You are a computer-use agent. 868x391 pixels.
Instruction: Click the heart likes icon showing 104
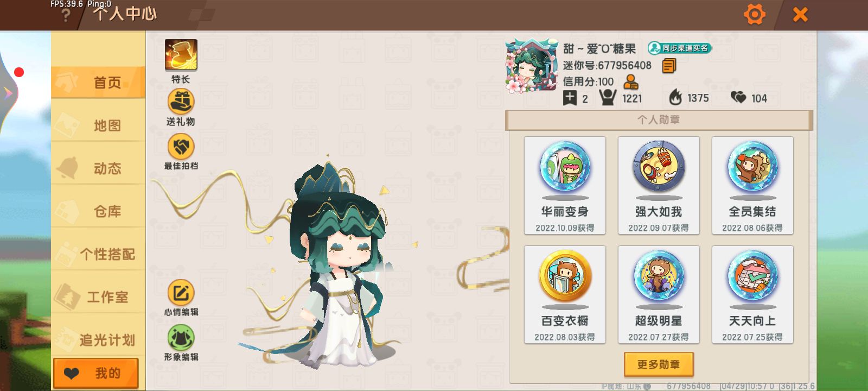[x=738, y=97]
